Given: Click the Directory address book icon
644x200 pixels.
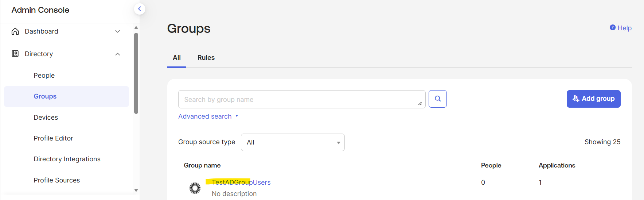Looking at the screenshot, I should point(15,54).
